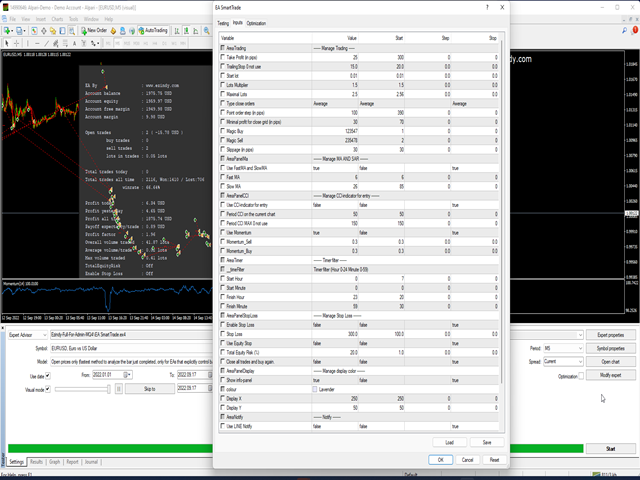
Task: Tick the Lots Multiplier checkbox
Action: coord(222,85)
